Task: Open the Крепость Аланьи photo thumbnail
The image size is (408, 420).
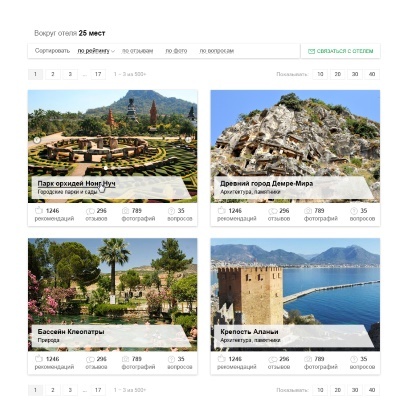Action: coord(295,294)
